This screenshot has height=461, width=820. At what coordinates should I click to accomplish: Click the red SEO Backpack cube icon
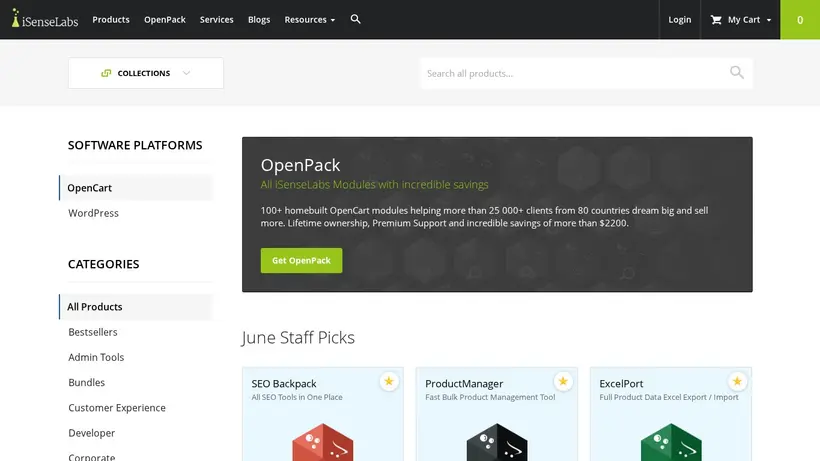323,442
